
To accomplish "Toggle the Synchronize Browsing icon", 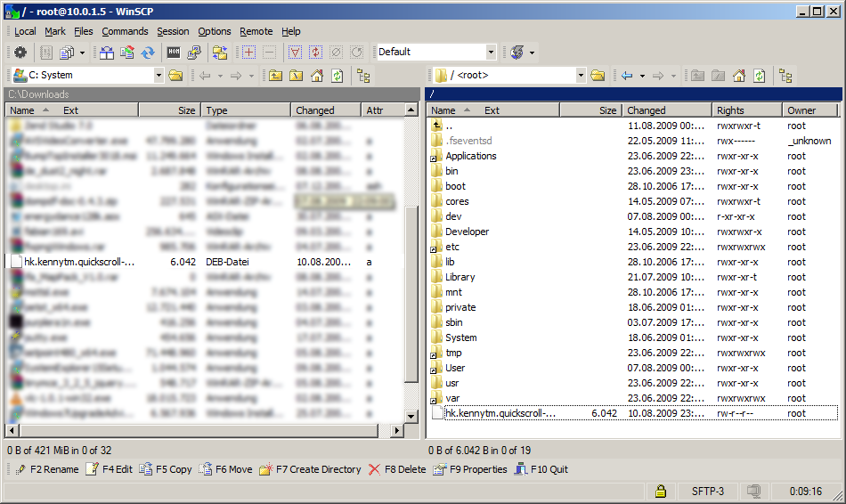I will 220,53.
